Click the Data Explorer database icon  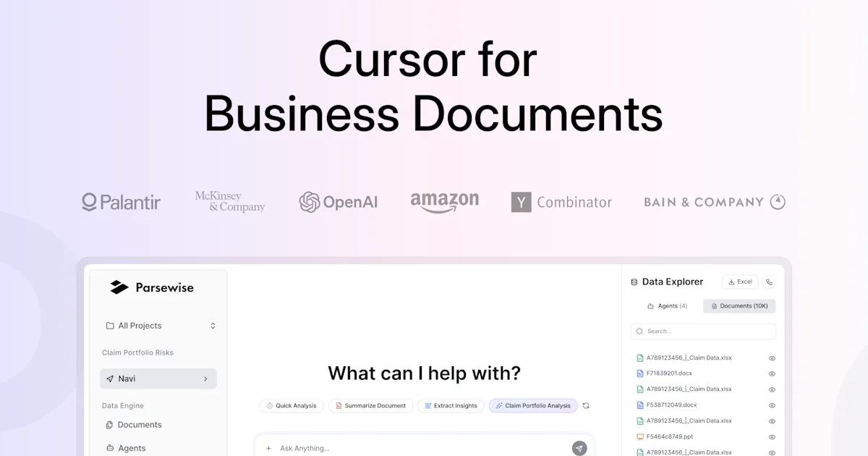click(x=634, y=282)
